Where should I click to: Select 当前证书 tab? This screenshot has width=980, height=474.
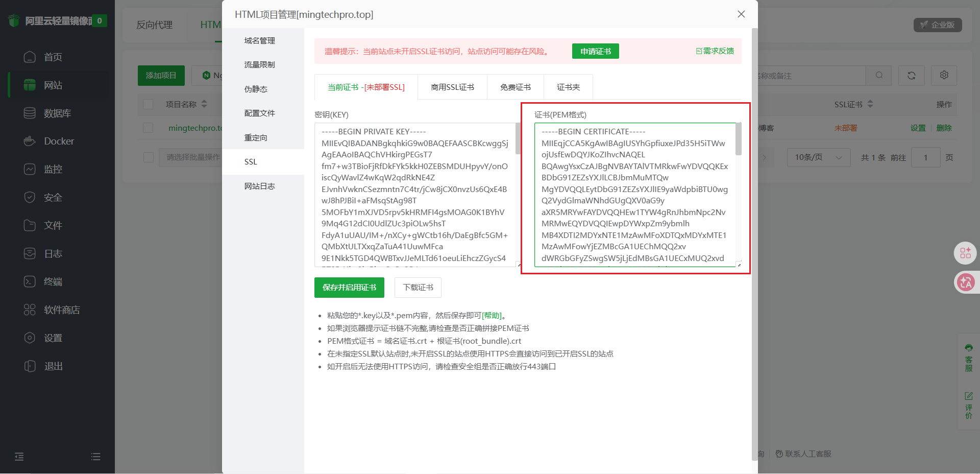366,87
